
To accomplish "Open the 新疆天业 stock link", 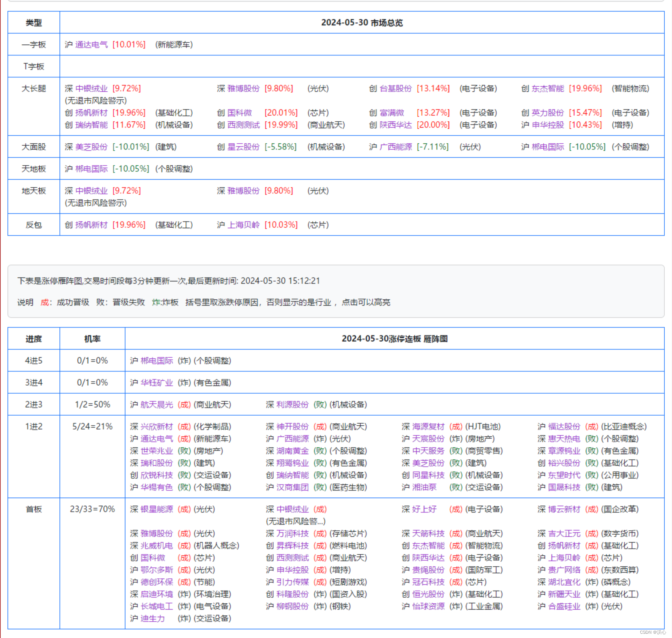I will pyautogui.click(x=564, y=594).
